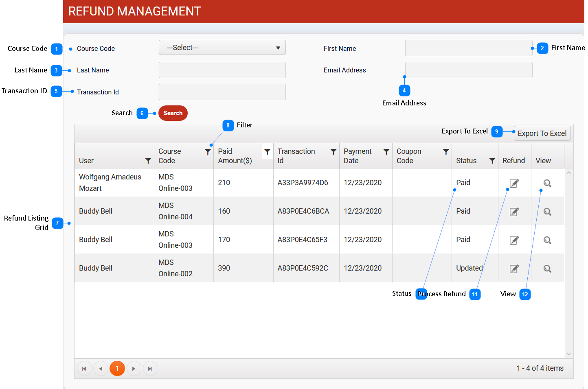Open filter for Paid Amount column
This screenshot has height=389, width=588.
pos(267,152)
